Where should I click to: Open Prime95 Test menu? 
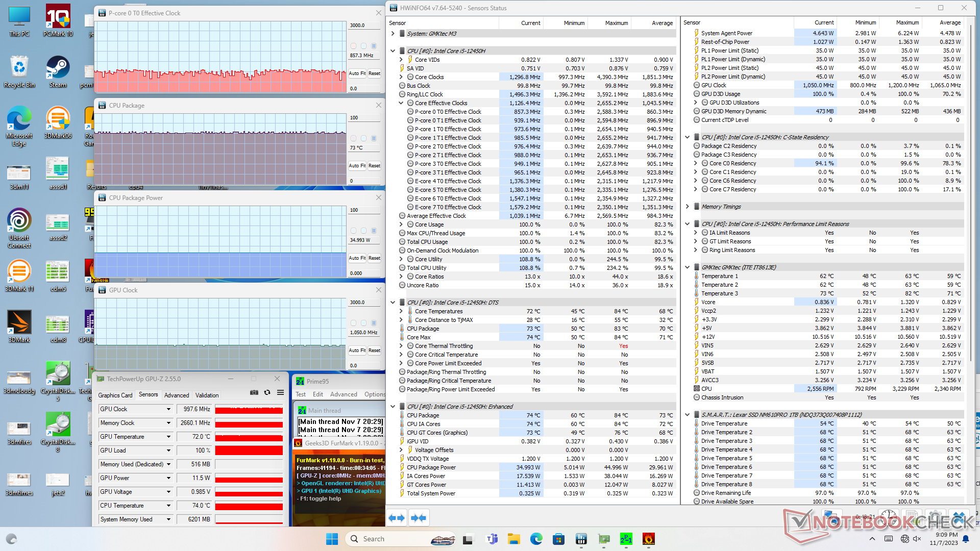pyautogui.click(x=301, y=394)
